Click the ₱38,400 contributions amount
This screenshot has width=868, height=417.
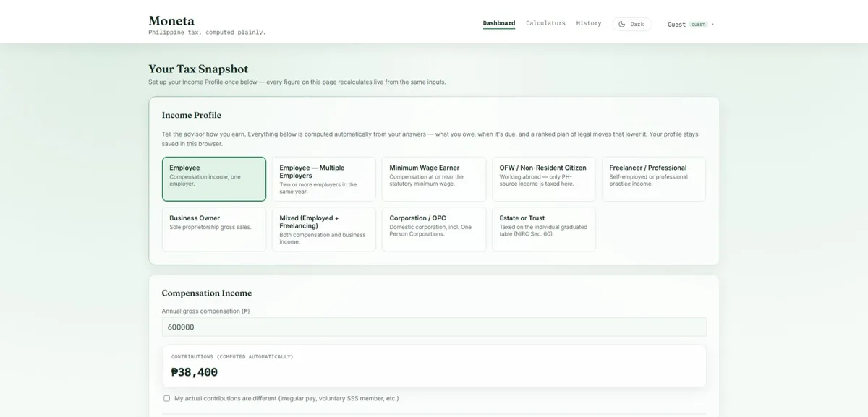(195, 372)
